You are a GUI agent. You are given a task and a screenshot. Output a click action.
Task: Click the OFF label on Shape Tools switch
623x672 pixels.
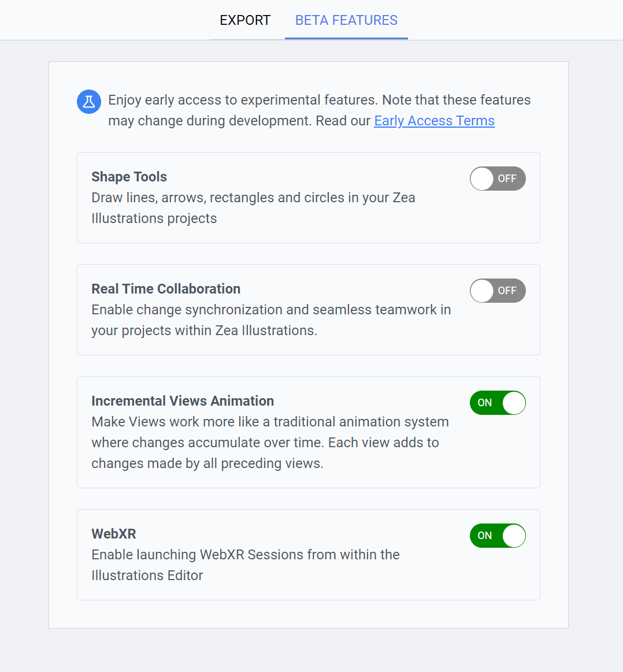click(507, 179)
